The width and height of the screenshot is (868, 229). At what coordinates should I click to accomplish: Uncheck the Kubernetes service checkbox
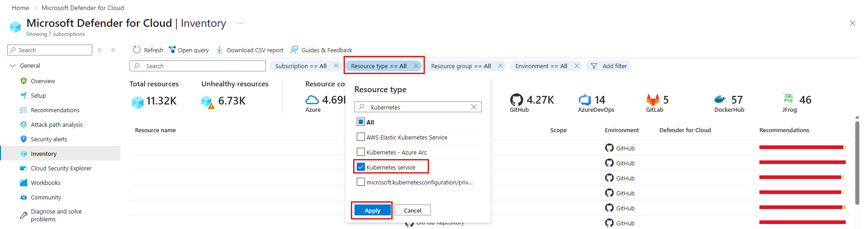[361, 167]
